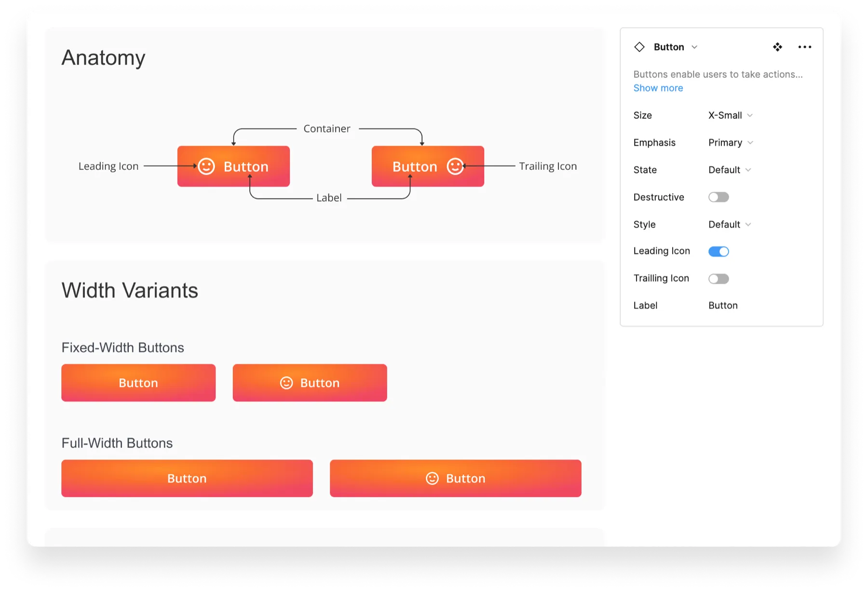Click the diamond component icon beside Button title
The width and height of the screenshot is (868, 591).
pyautogui.click(x=639, y=47)
